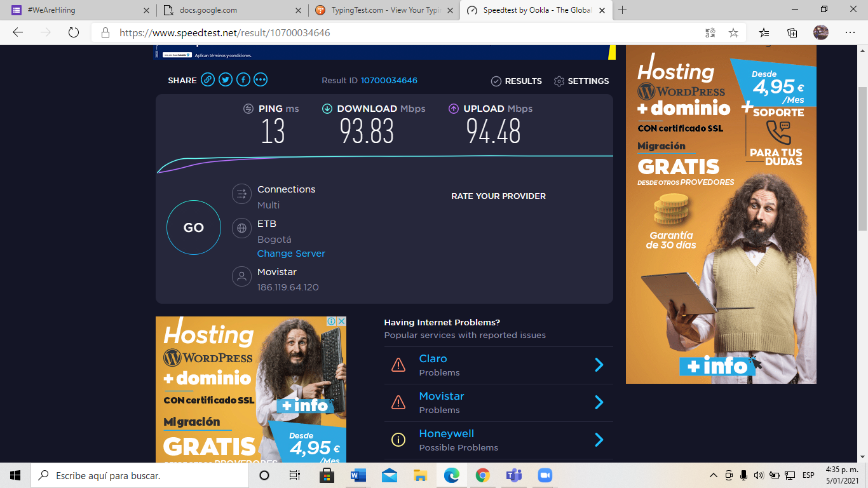Screen dimensions: 868x488
Task: Open Movistar problems entry
Action: pos(499,403)
